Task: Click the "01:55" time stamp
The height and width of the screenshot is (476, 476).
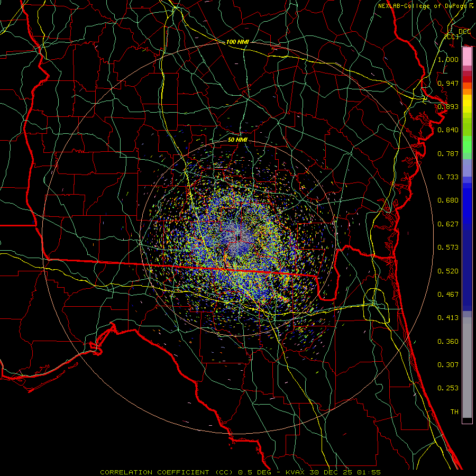Action: [x=369, y=472]
